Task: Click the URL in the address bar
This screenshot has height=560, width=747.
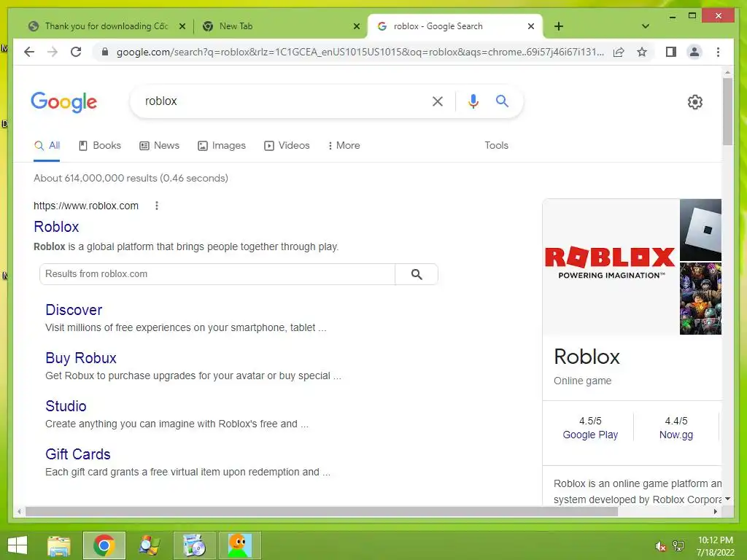Action: [360, 52]
